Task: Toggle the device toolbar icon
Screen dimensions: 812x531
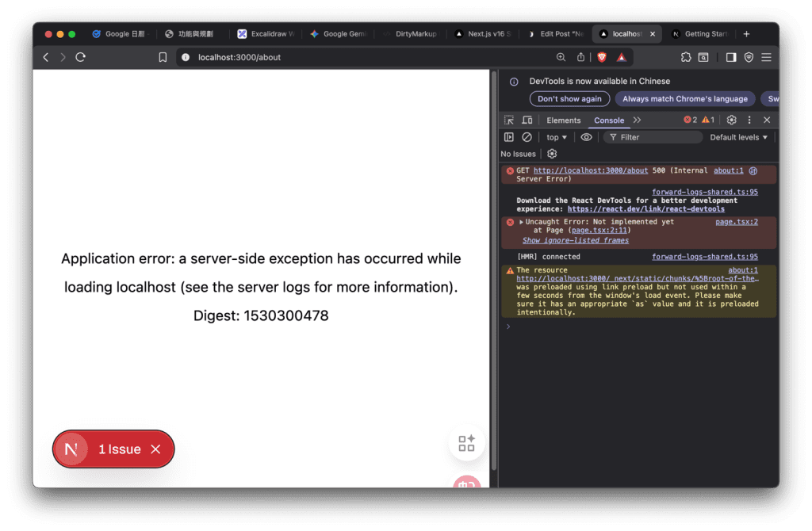Action: (x=526, y=120)
